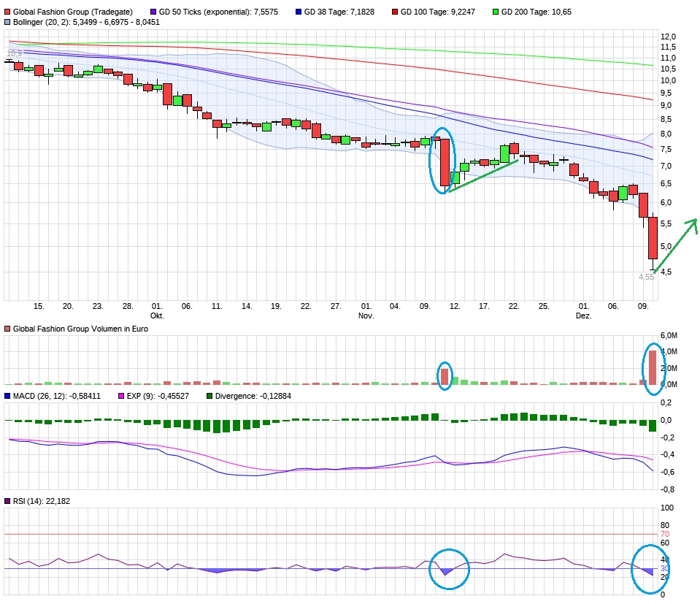Click the '28.' date axis label
The image size is (700, 604).
[x=128, y=307]
